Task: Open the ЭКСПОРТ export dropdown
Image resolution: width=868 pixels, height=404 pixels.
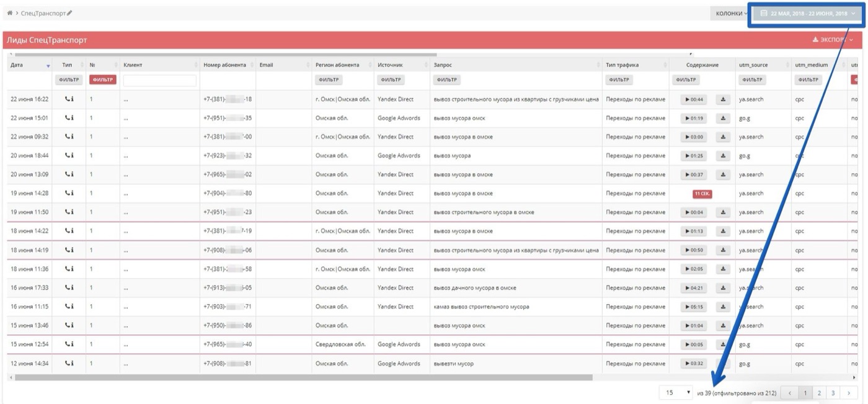Action: pos(833,40)
